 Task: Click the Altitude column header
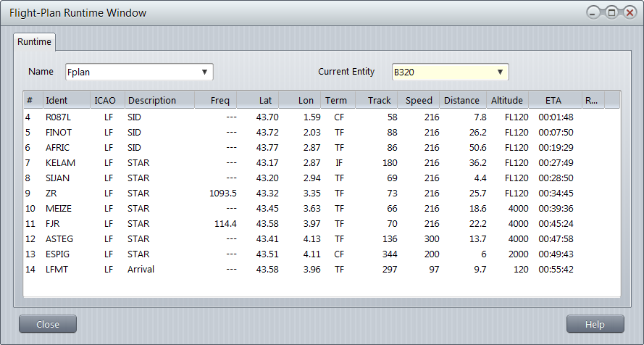click(x=506, y=100)
